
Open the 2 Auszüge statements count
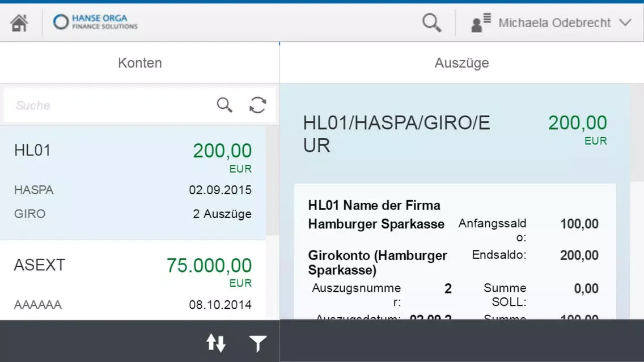point(222,214)
